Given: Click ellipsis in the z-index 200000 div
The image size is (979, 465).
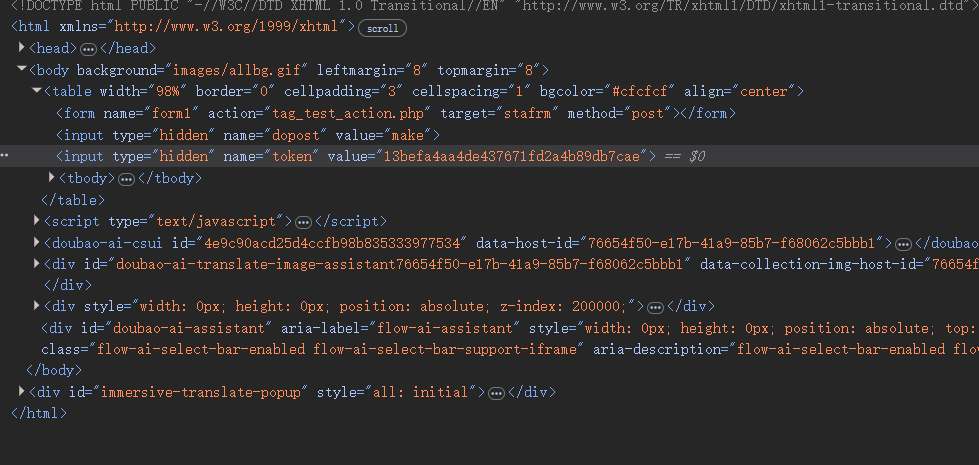Looking at the screenshot, I should 655,307.
